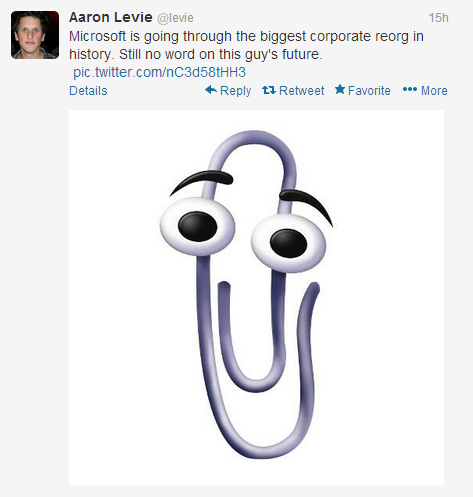Click the Reply arrow icon
This screenshot has height=497, width=473.
pos(211,90)
